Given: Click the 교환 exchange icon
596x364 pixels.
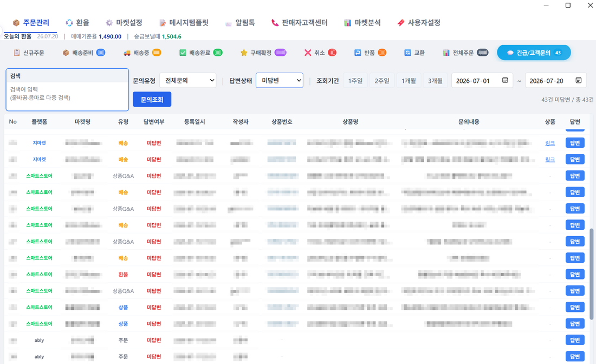Looking at the screenshot, I should point(407,53).
